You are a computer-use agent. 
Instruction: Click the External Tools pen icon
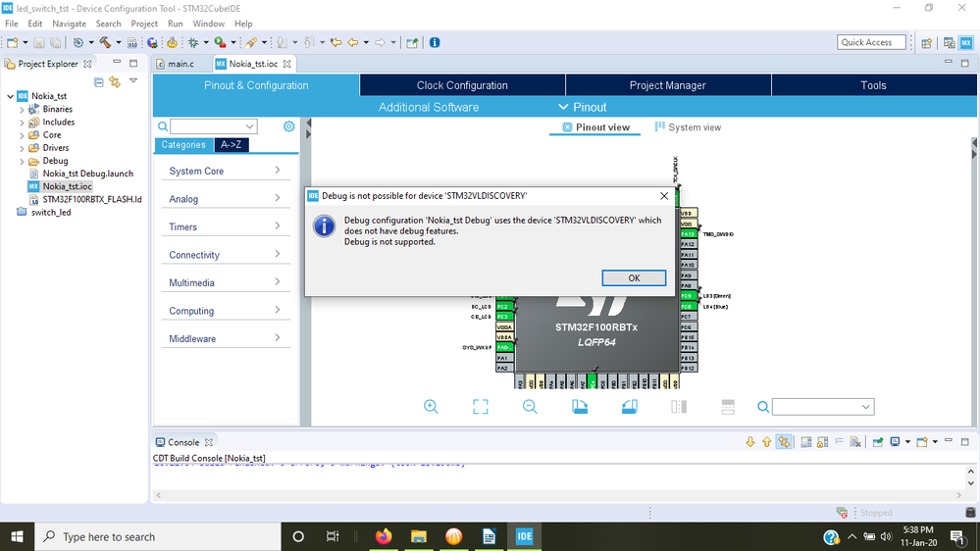tap(250, 42)
